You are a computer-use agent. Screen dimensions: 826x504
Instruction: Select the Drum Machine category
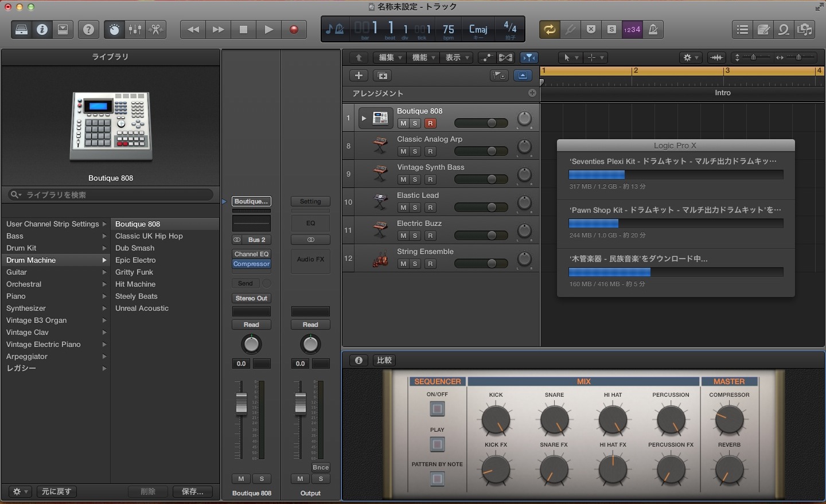pos(56,260)
